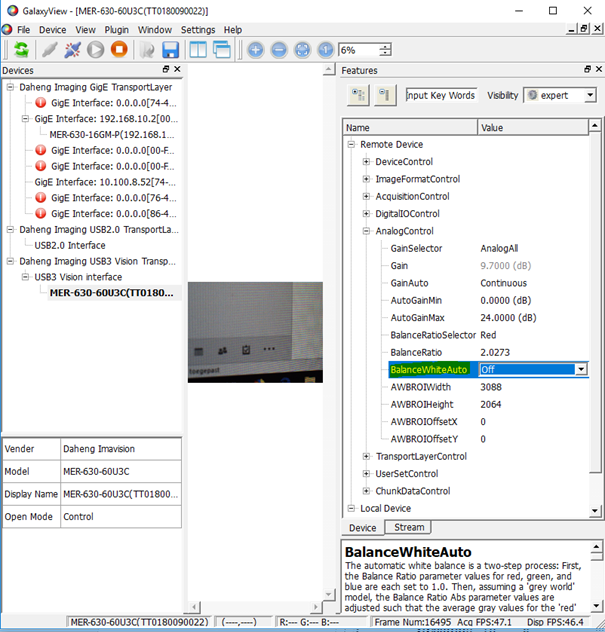605x632 pixels.
Task: Click the zoom out minus icon
Action: click(278, 49)
